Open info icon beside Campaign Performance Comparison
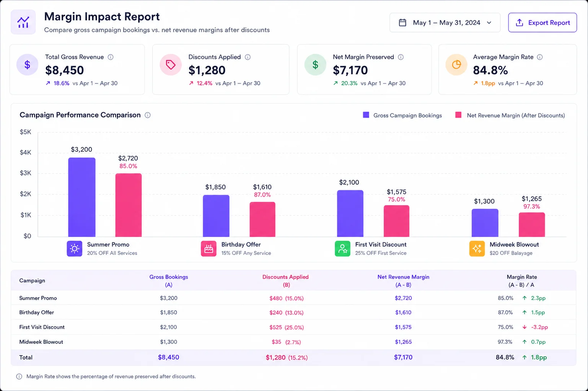 [148, 115]
